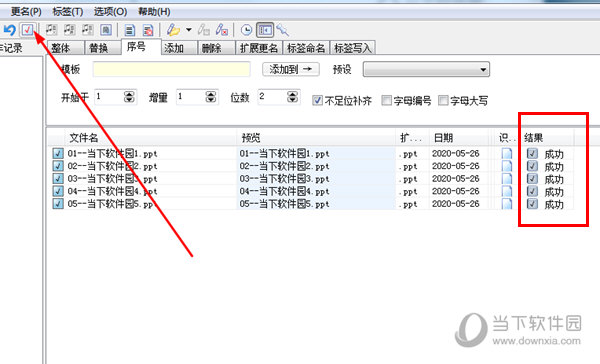
Task: Click the 增量 spinner arrows
Action: click(x=211, y=97)
